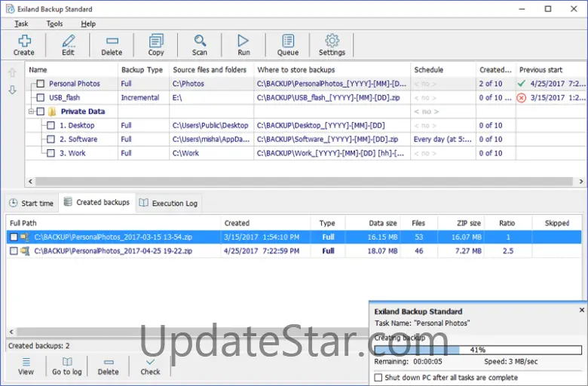Switch to the Start time tab
The height and width of the screenshot is (386, 588).
coord(32,204)
